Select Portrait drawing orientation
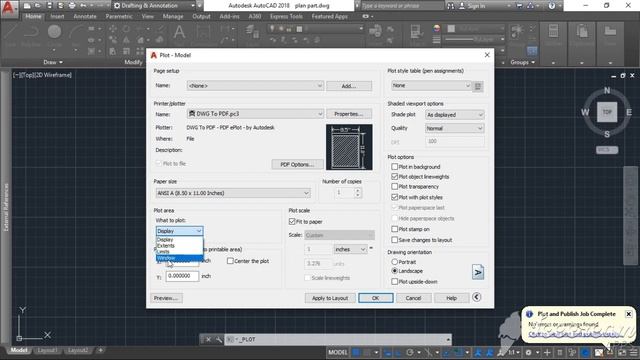This screenshot has height=360, width=640. point(394,262)
